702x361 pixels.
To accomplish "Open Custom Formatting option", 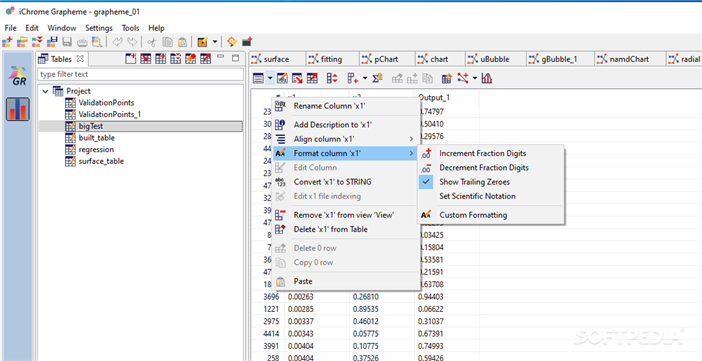I will (x=491, y=215).
